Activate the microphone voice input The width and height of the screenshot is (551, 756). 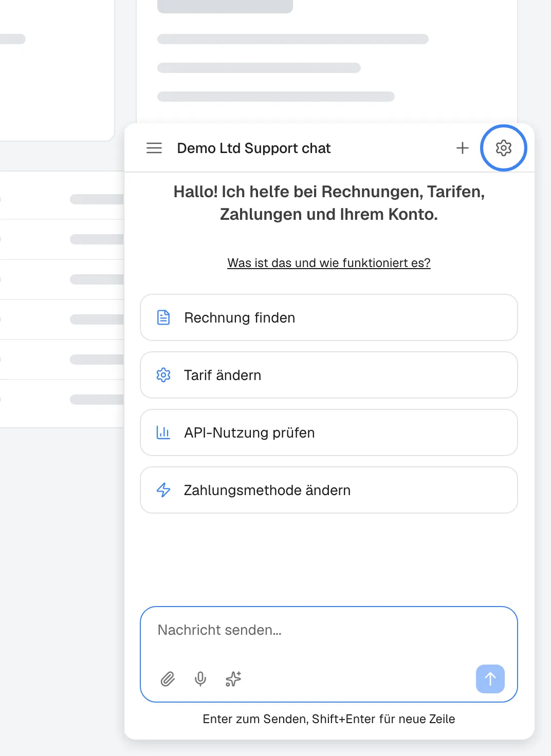pyautogui.click(x=200, y=679)
